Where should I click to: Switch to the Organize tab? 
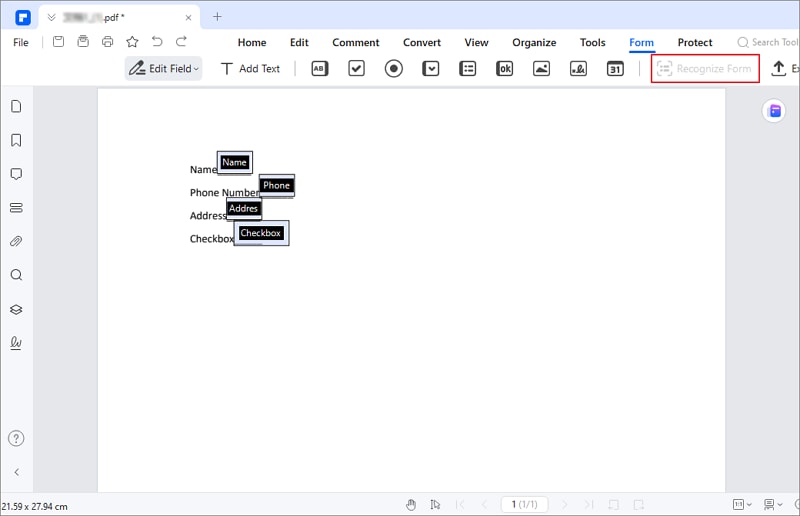point(534,42)
